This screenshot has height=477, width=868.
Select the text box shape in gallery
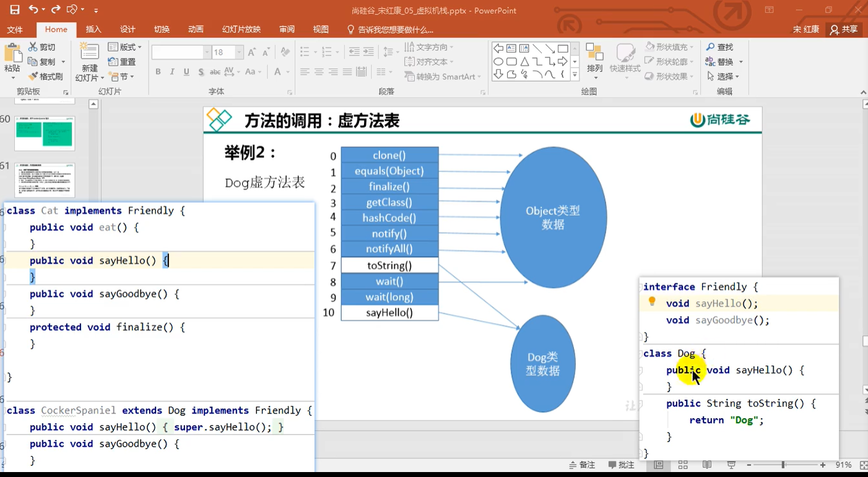coord(511,49)
